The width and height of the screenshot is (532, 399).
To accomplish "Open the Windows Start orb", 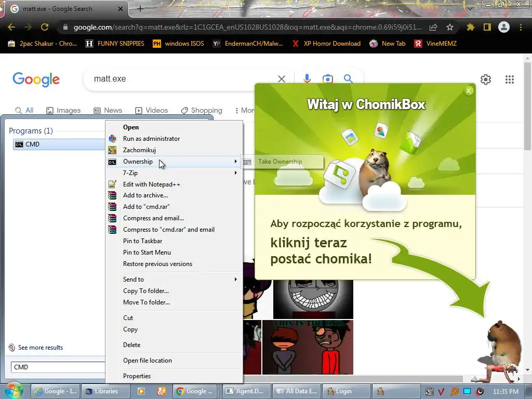I will coord(14,391).
